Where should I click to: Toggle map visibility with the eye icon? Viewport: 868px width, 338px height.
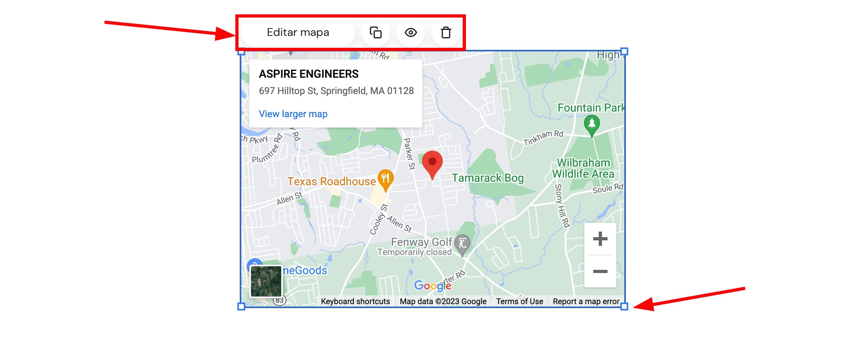click(411, 32)
